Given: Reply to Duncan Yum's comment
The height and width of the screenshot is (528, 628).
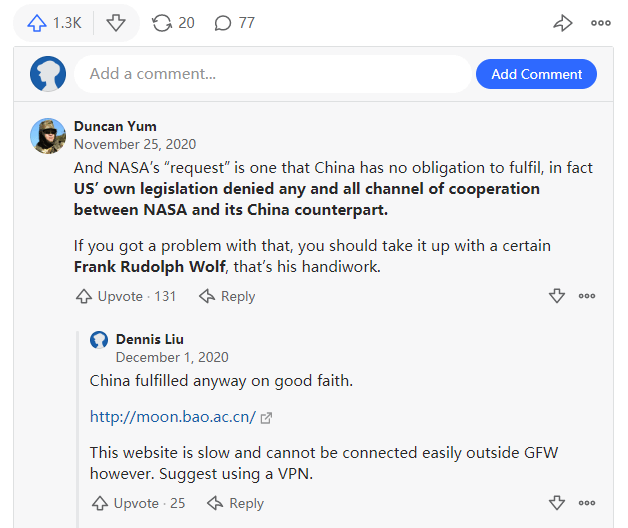Looking at the screenshot, I should [x=227, y=296].
